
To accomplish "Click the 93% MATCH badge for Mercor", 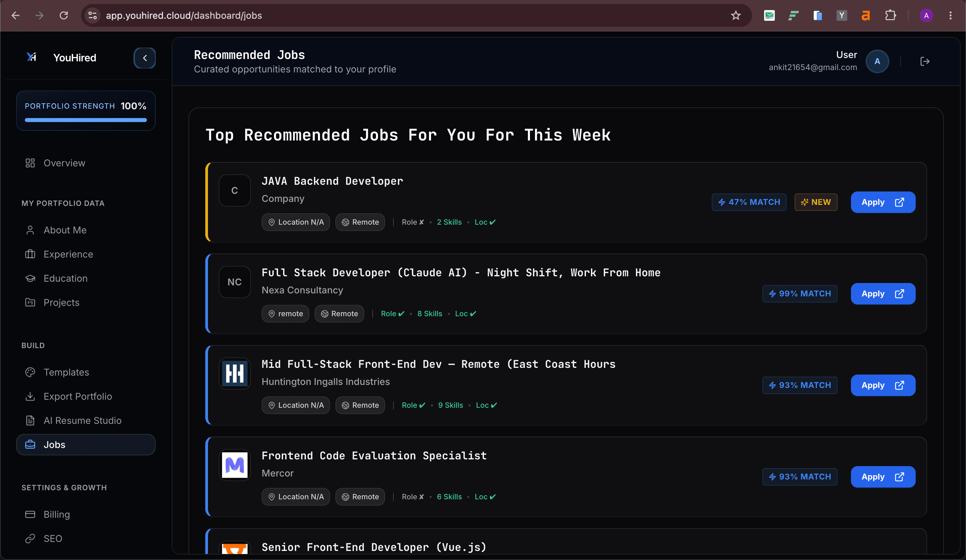I will [x=800, y=477].
